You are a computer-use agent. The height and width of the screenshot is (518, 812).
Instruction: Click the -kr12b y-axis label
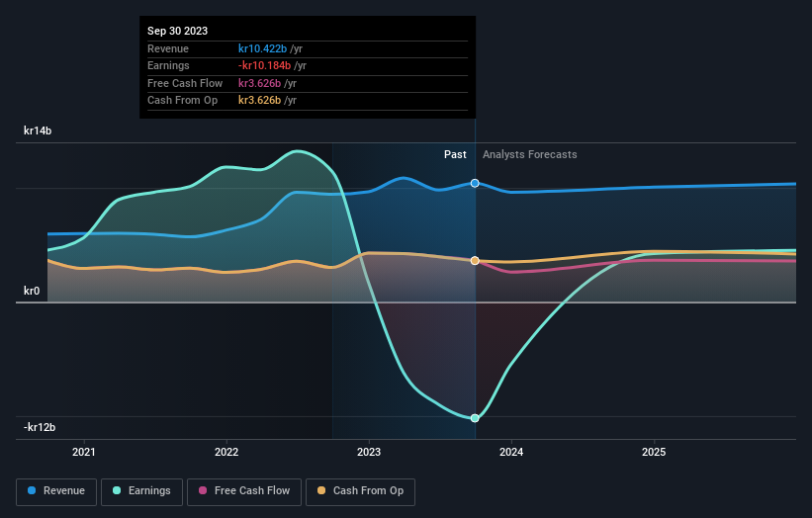[40, 427]
